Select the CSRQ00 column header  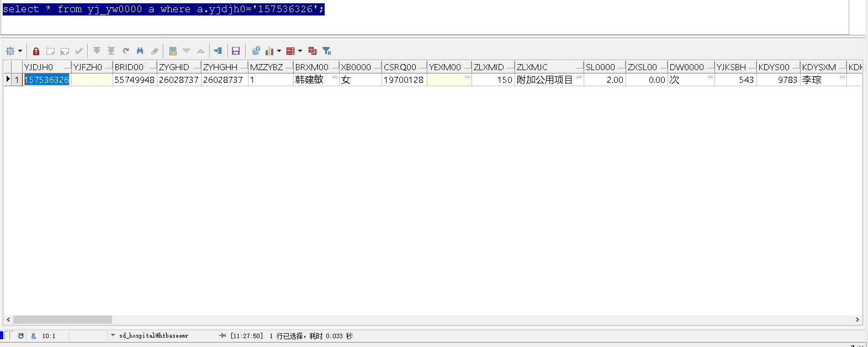point(404,67)
